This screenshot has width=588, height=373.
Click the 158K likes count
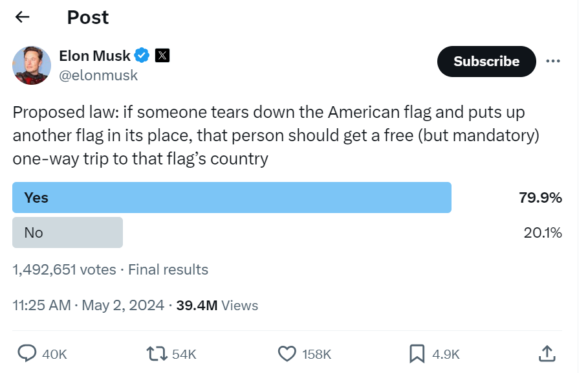pos(317,354)
